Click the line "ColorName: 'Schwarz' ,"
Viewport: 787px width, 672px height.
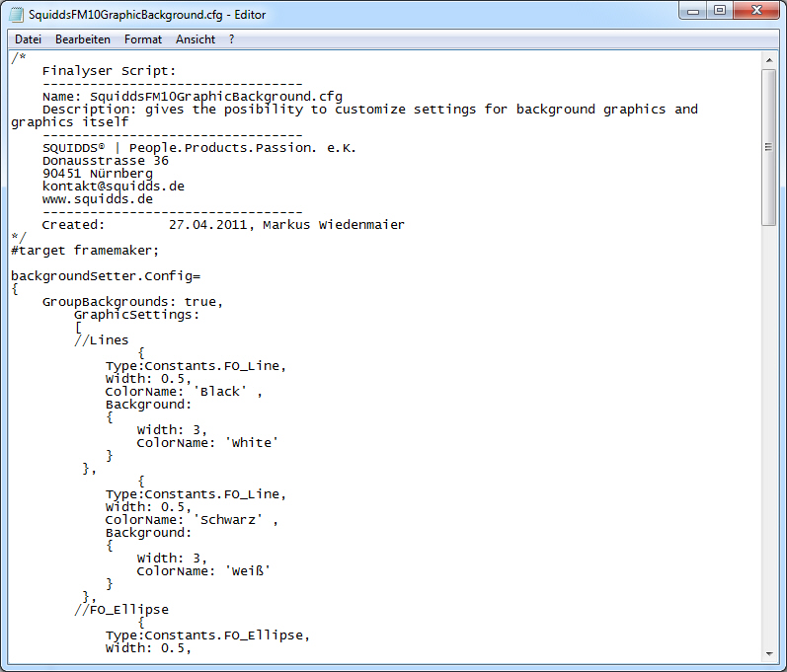tap(192, 520)
